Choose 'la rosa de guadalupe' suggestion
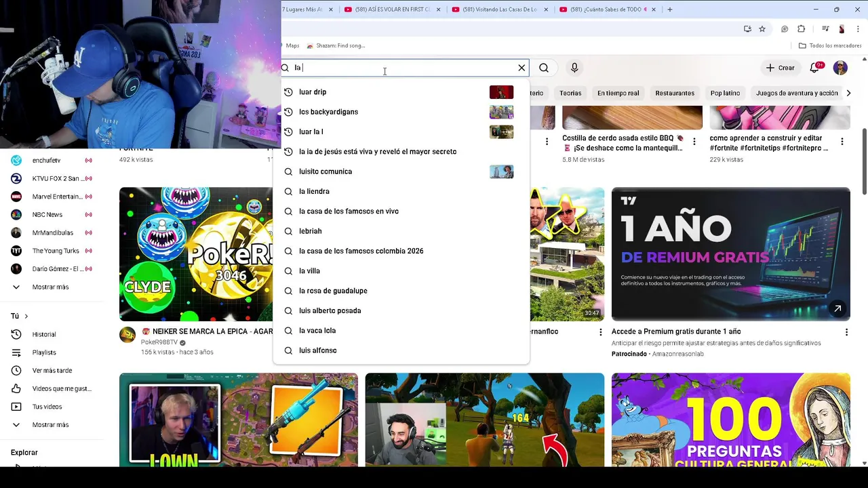The width and height of the screenshot is (868, 488). 401,291
